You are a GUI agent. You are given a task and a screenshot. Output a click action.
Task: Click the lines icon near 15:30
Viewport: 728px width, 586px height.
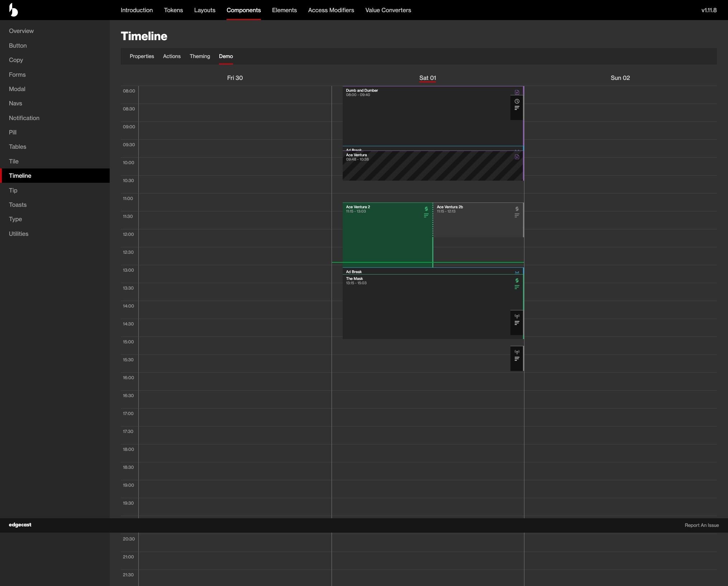point(517,359)
